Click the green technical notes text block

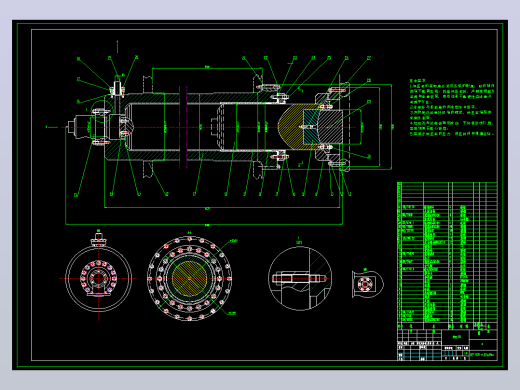coord(452,107)
